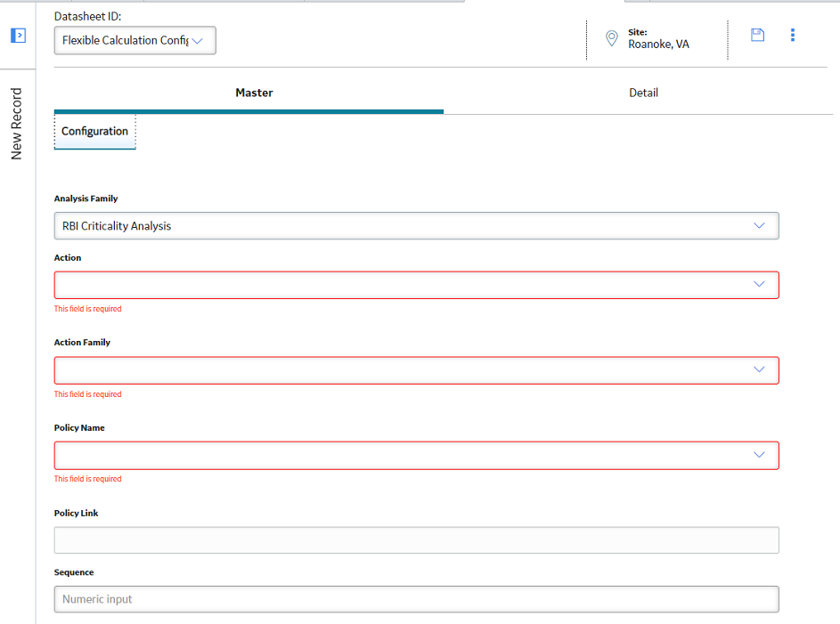Switch to the Master tab
Screen dimensions: 840x624
pos(254,93)
